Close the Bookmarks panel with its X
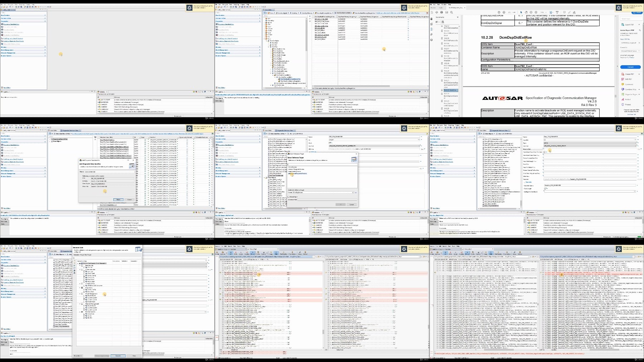This screenshot has width=644, height=362. pos(458,17)
